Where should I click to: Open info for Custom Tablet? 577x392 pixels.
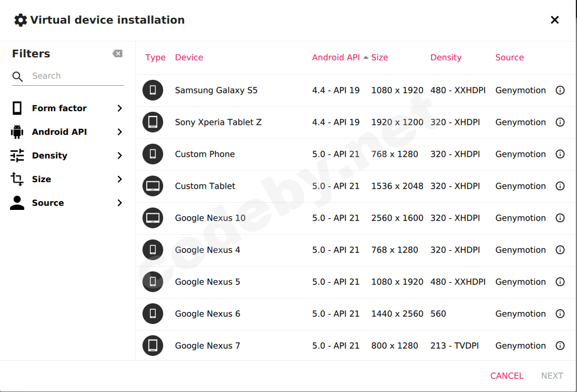pyautogui.click(x=560, y=186)
